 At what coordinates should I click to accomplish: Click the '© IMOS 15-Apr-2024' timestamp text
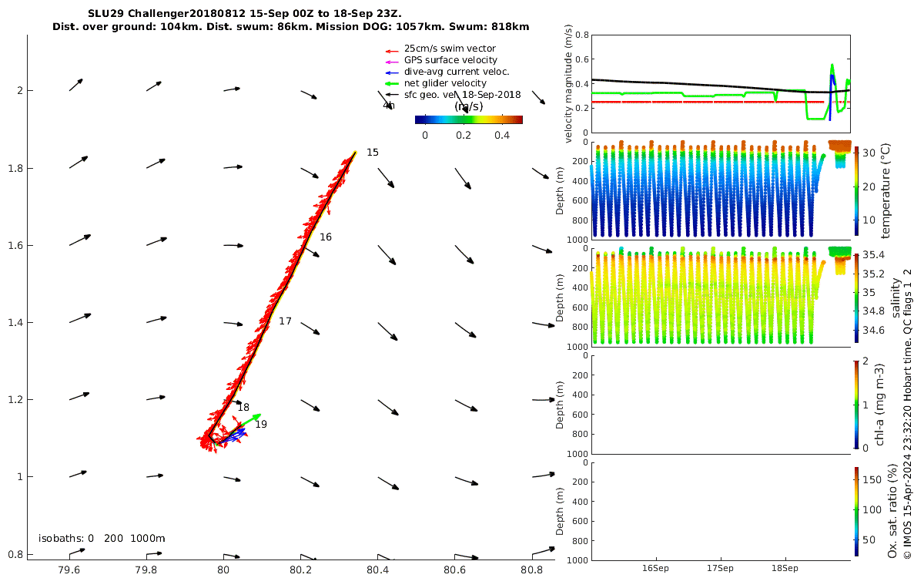point(908,414)
